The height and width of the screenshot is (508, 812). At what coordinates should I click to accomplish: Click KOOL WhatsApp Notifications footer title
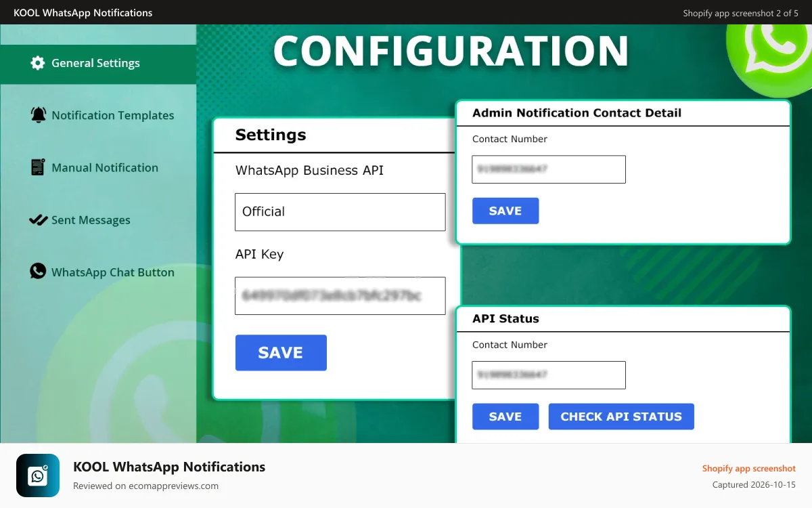[x=169, y=467]
